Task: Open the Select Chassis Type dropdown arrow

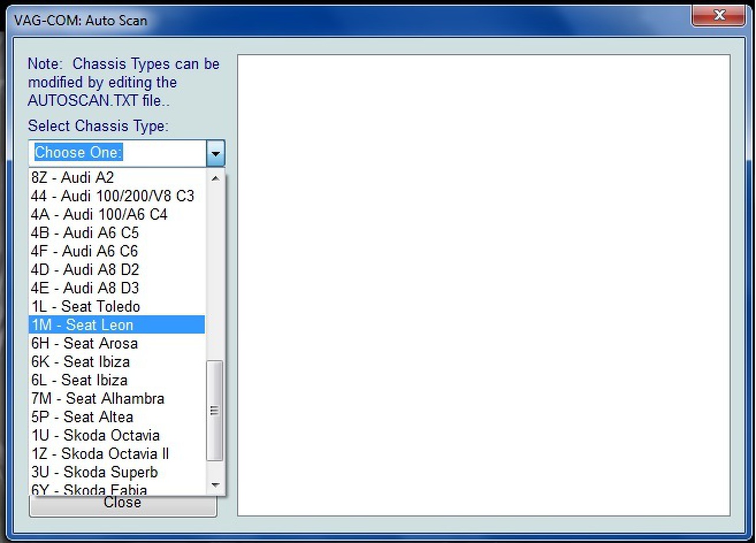Action: pyautogui.click(x=216, y=153)
